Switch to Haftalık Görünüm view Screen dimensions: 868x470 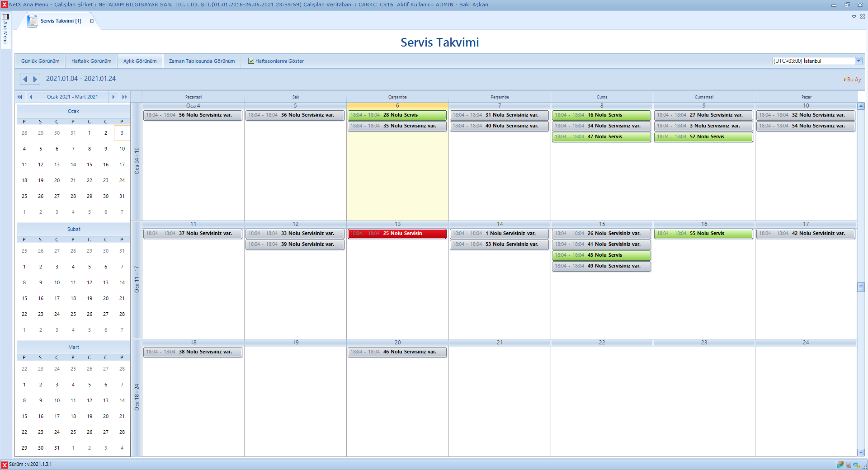[x=91, y=61]
